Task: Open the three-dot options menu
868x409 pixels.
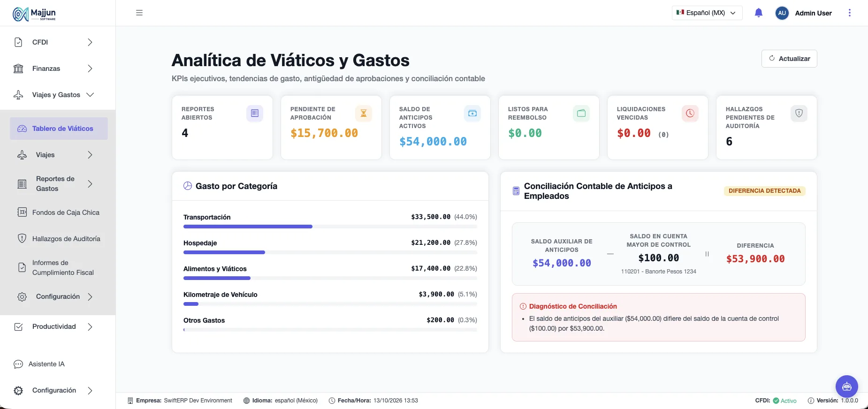Action: point(850,13)
